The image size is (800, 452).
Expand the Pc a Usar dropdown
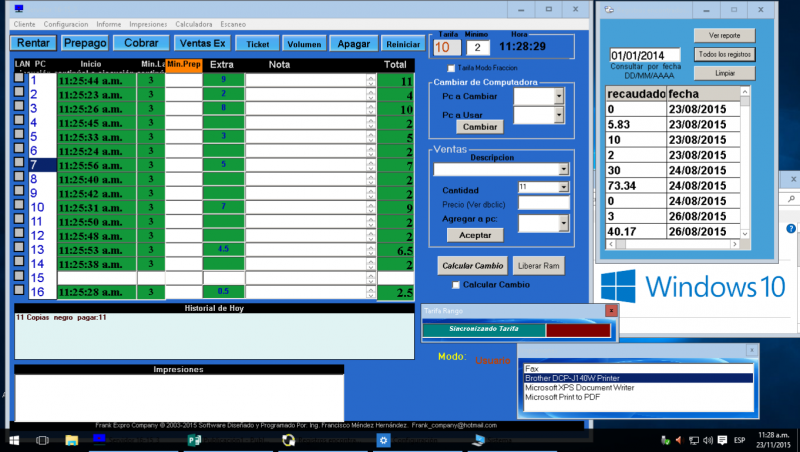click(559, 115)
